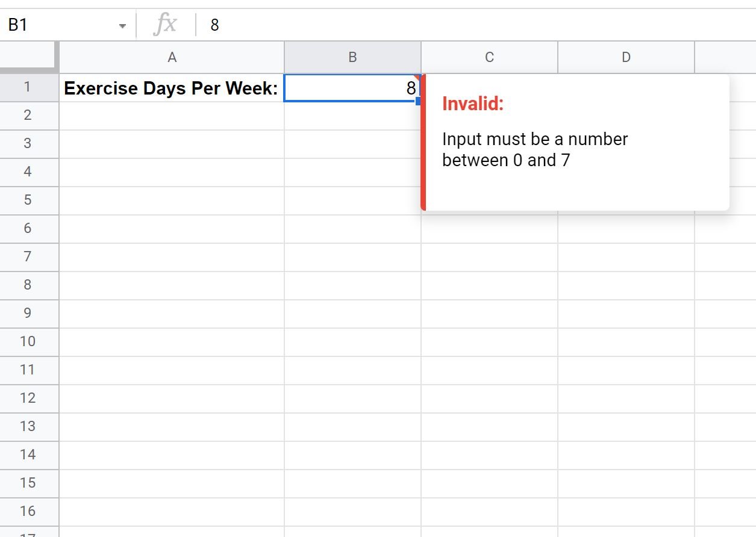756x537 pixels.
Task: Select column D header
Action: point(626,57)
